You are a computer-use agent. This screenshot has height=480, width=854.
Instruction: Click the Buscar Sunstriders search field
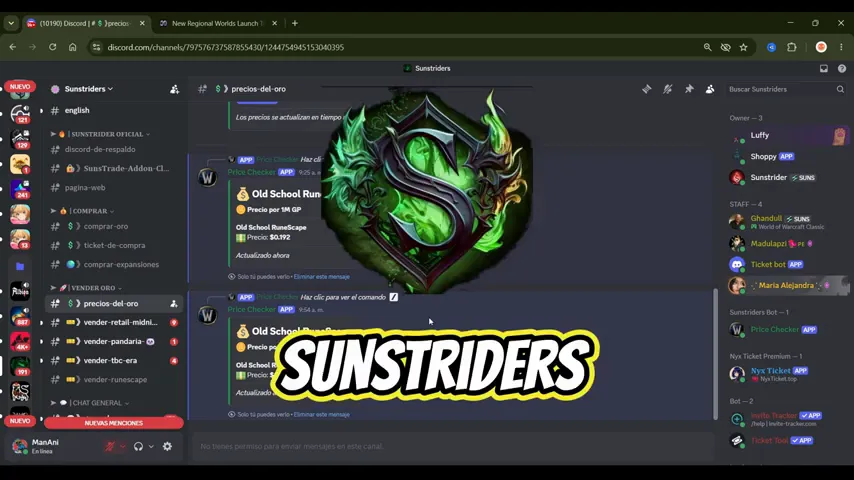click(x=786, y=89)
